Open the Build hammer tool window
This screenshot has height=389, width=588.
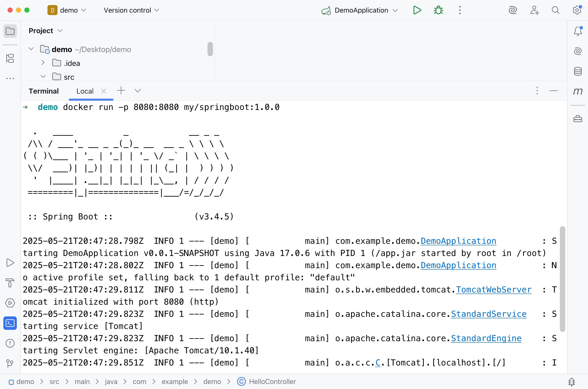click(10, 283)
